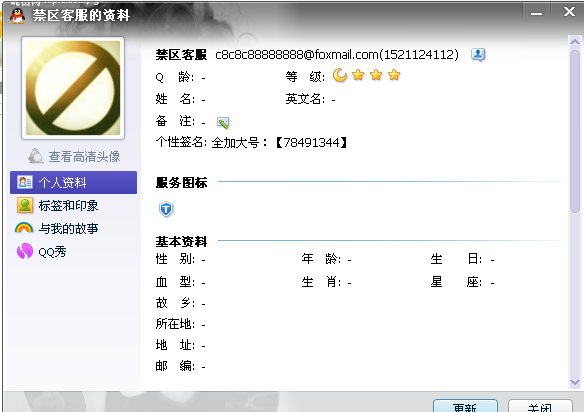Viewport: 584px width, 412px height.
Task: Click the QQ penguin icon in title bar
Action: coord(18,16)
